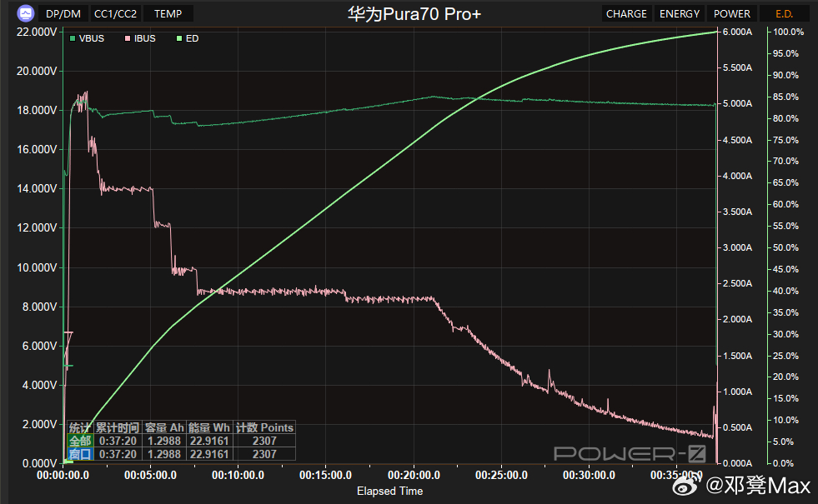
Task: Click the 累计时间 column header
Action: coord(118,428)
